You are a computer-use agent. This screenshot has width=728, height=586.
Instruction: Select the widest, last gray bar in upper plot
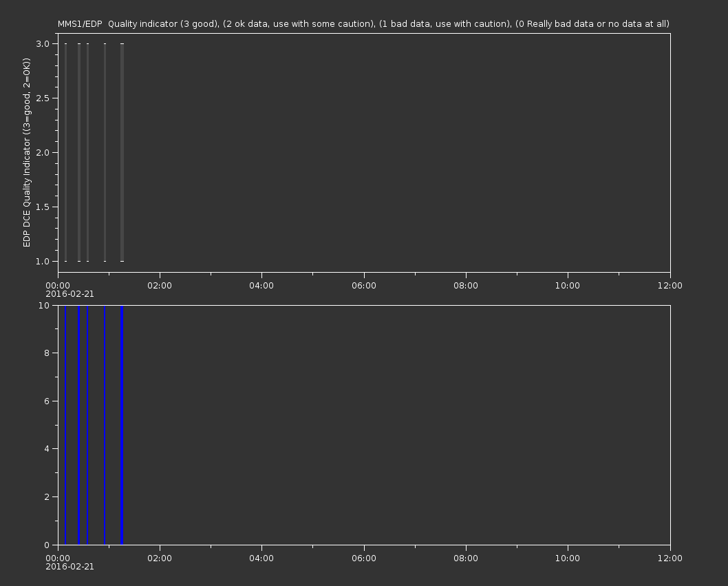[x=122, y=152]
